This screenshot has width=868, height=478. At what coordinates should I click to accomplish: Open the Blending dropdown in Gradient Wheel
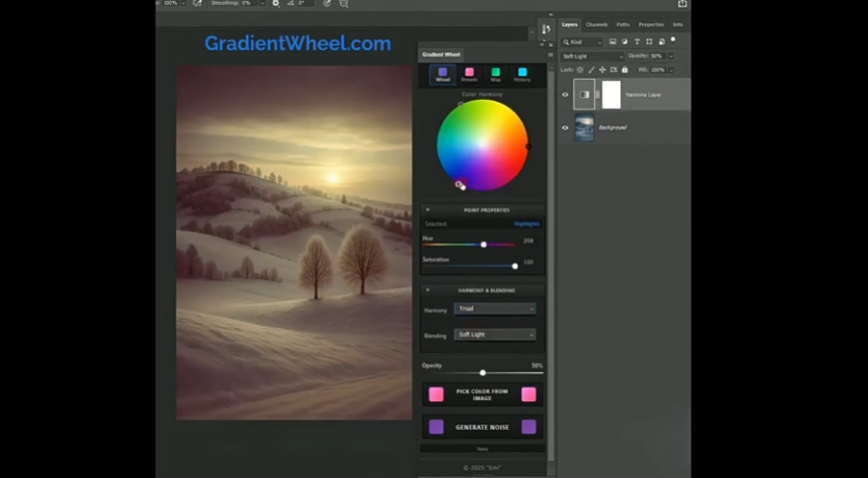point(495,335)
